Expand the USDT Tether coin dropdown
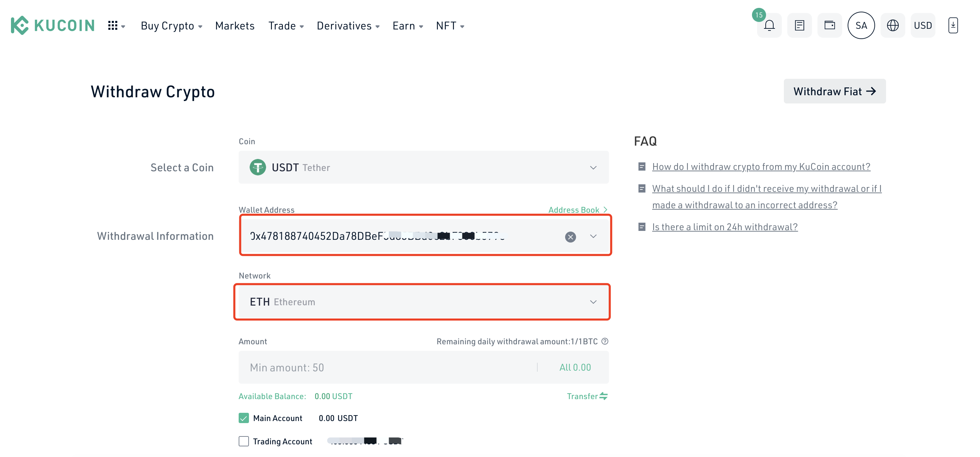The image size is (980, 457). pyautogui.click(x=423, y=167)
